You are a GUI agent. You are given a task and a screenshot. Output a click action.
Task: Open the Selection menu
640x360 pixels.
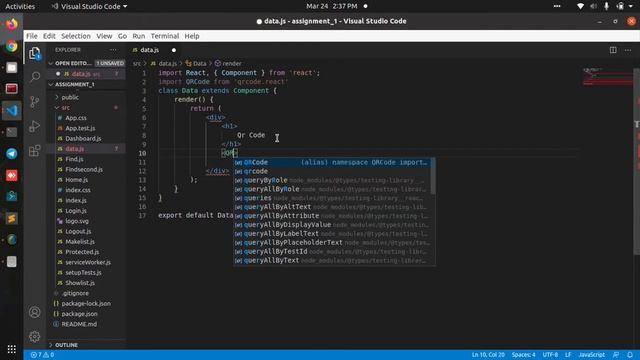point(76,36)
